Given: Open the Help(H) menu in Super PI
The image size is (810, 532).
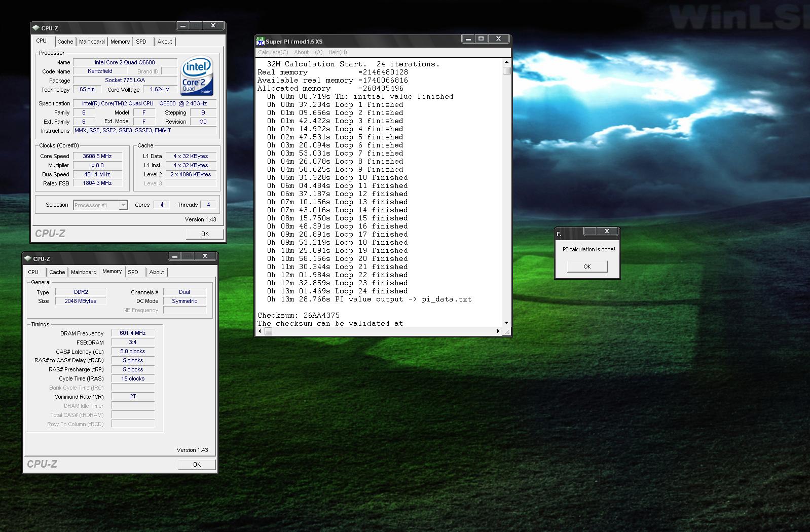Looking at the screenshot, I should coord(338,52).
